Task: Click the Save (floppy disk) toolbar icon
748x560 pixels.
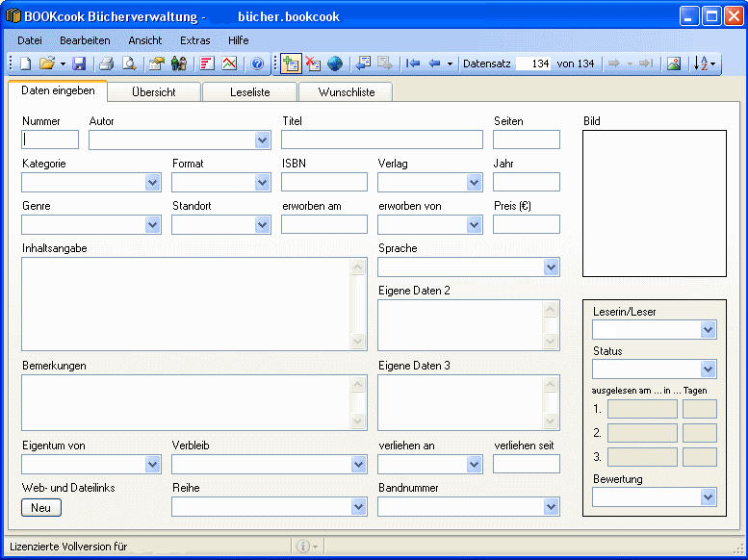Action: tap(79, 64)
